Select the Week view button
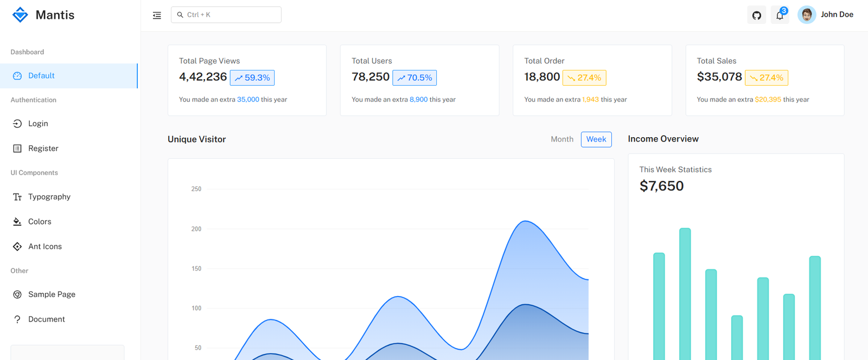868x360 pixels. pyautogui.click(x=596, y=139)
